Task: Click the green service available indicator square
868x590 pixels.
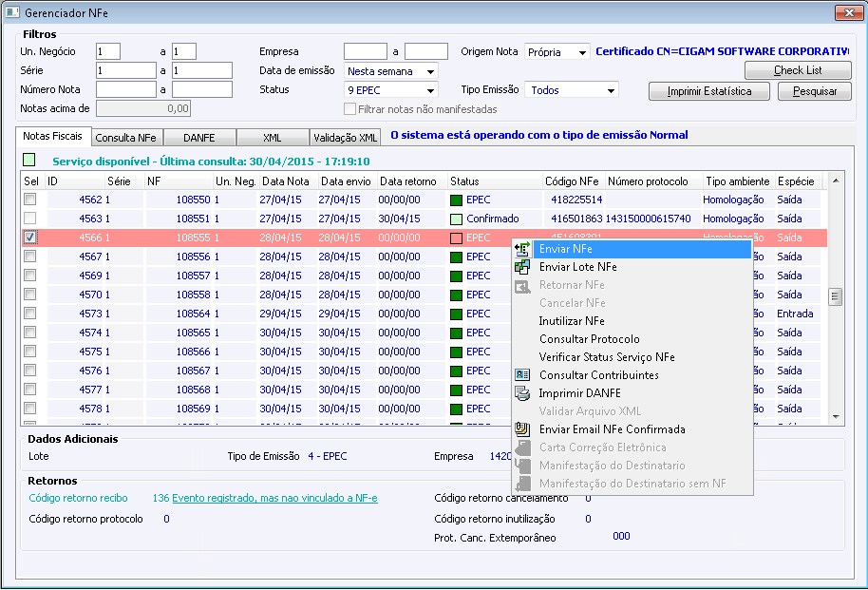Action: [29, 161]
